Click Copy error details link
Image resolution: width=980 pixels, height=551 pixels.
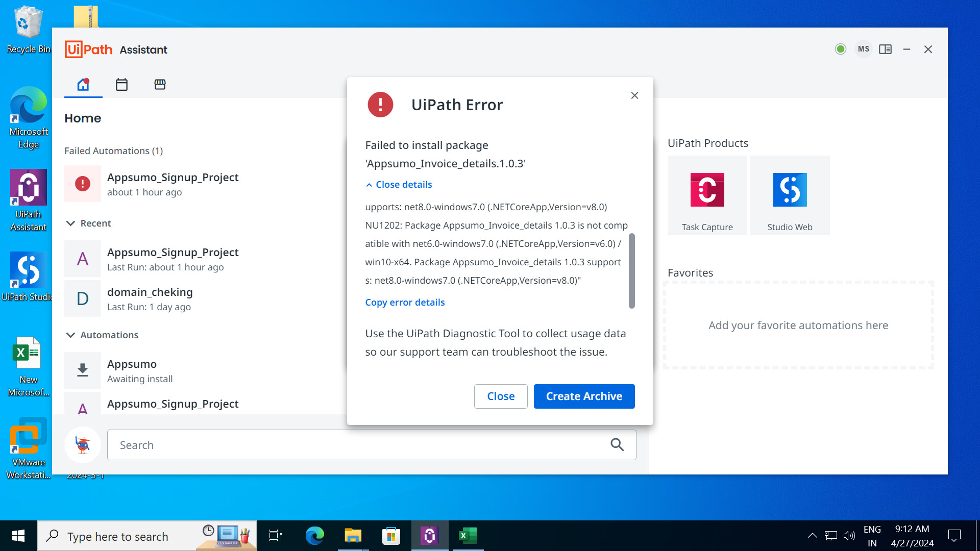pos(405,302)
